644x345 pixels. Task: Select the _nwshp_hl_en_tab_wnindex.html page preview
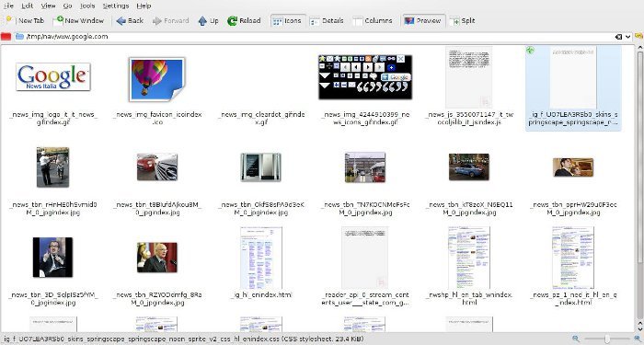469,258
